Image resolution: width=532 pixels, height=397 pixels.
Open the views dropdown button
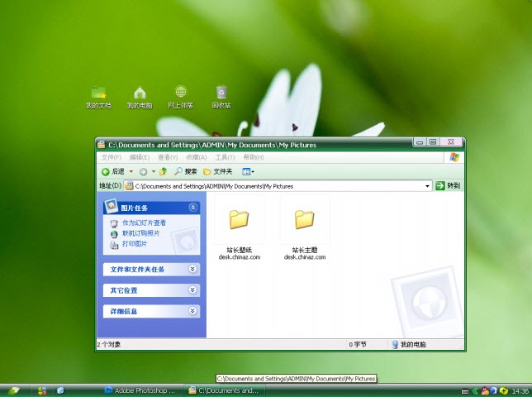pos(249,172)
